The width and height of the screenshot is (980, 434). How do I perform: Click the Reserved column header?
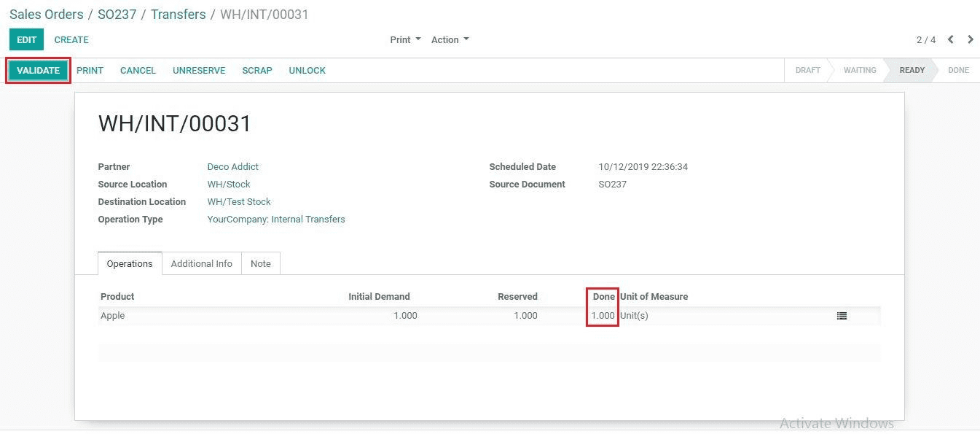[x=517, y=297]
